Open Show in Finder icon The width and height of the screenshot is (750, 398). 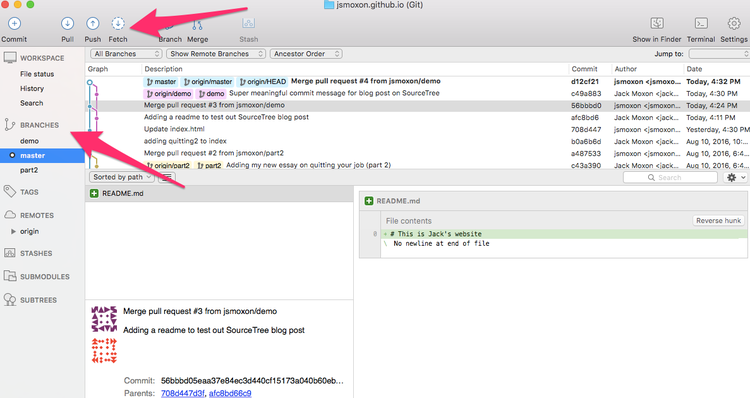657,23
